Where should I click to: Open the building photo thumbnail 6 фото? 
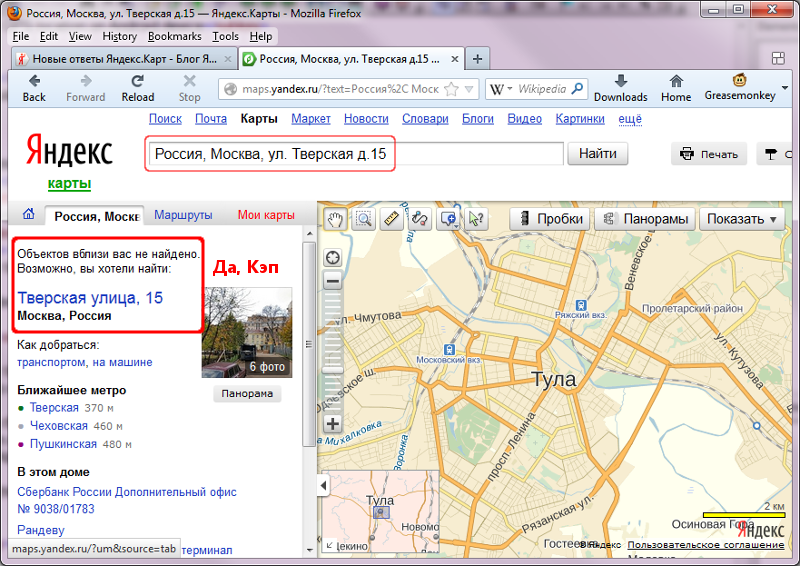[247, 332]
